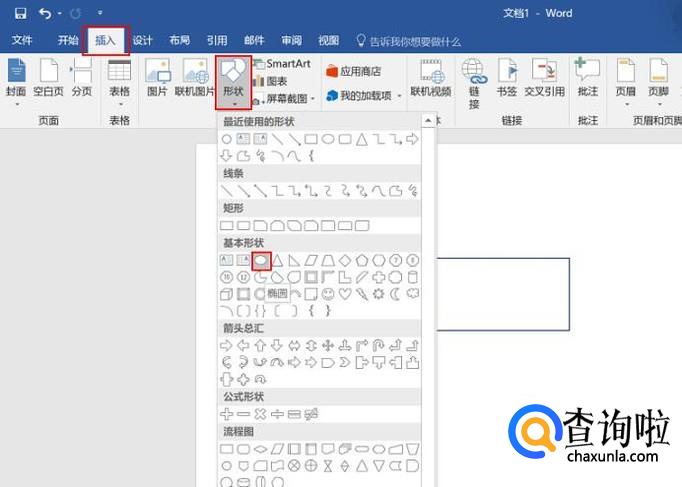Select the 椭圆 oval in 基本形状

coord(261,260)
